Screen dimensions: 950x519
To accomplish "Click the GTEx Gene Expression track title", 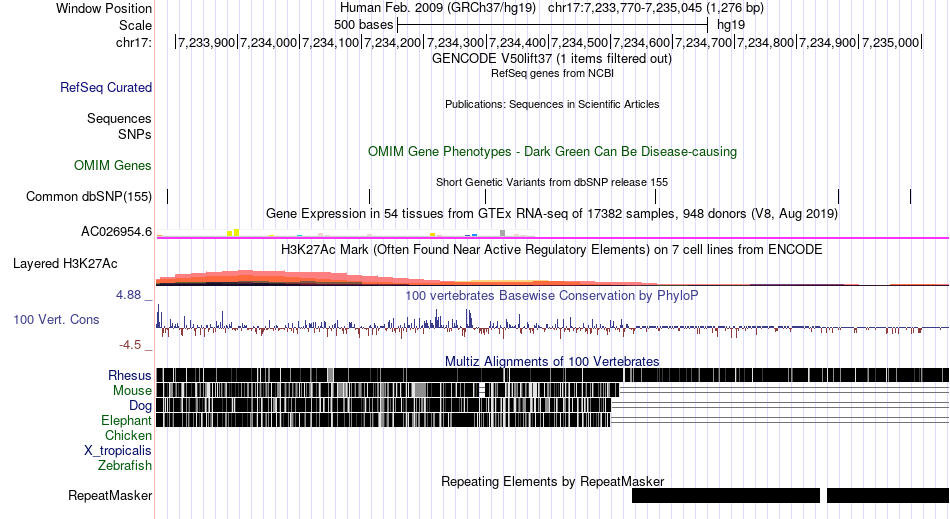I will (552, 213).
